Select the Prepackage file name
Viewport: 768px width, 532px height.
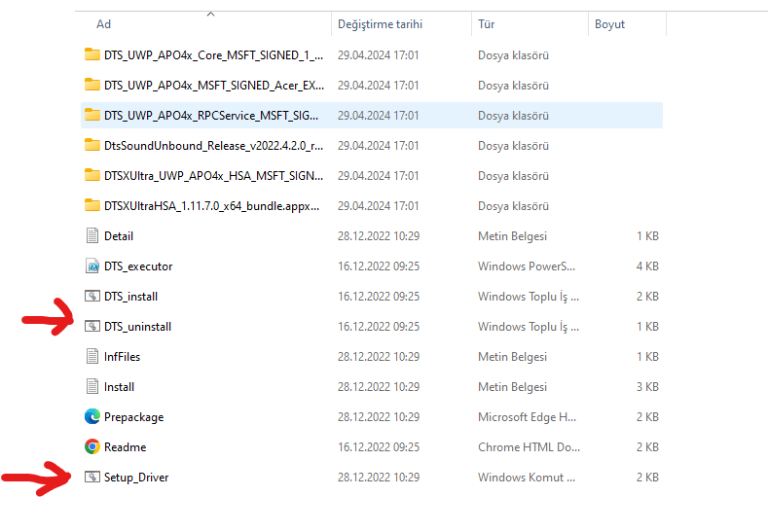click(133, 417)
